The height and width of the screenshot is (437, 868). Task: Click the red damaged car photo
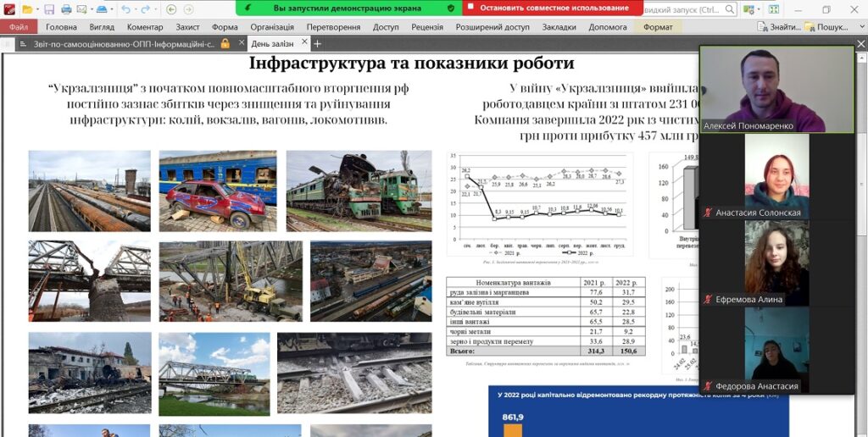tap(218, 191)
